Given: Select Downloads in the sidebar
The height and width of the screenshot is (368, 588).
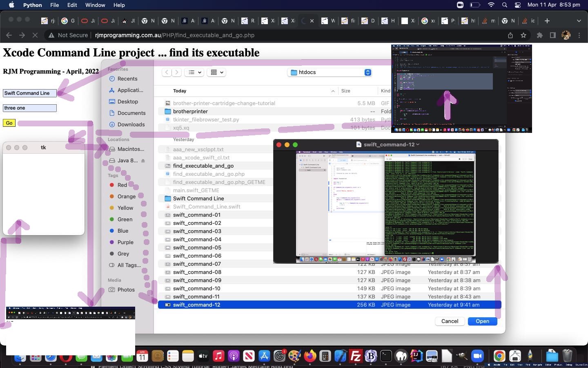Looking at the screenshot, I should [131, 124].
